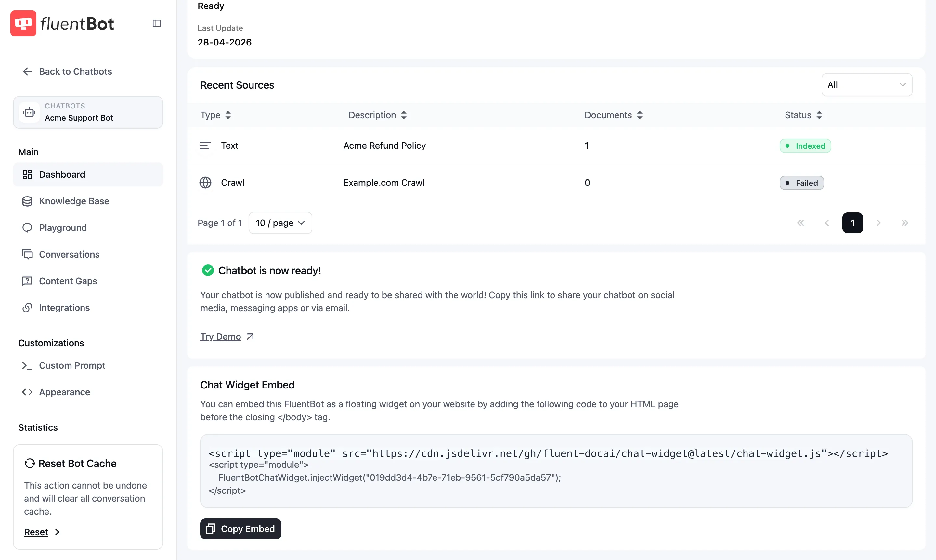Click the Copy Embed button
This screenshot has height=560, width=936.
(x=240, y=529)
